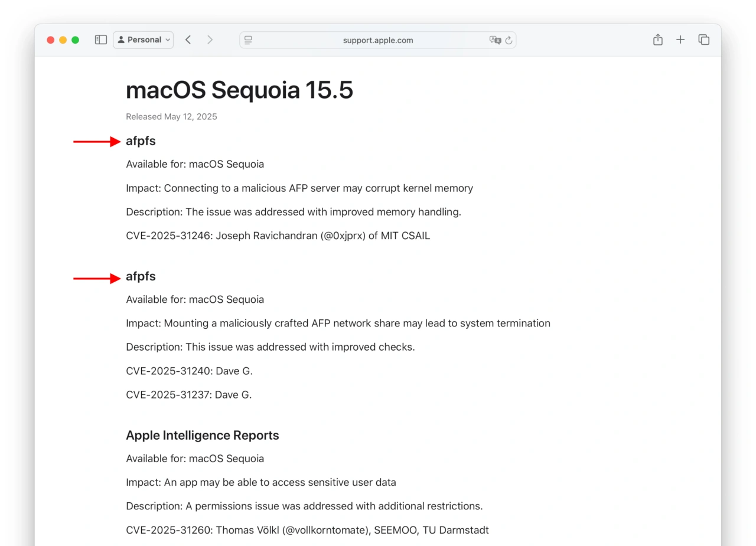Viewport: 756px width, 546px height.
Task: Open the Share menu
Action: pyautogui.click(x=658, y=40)
